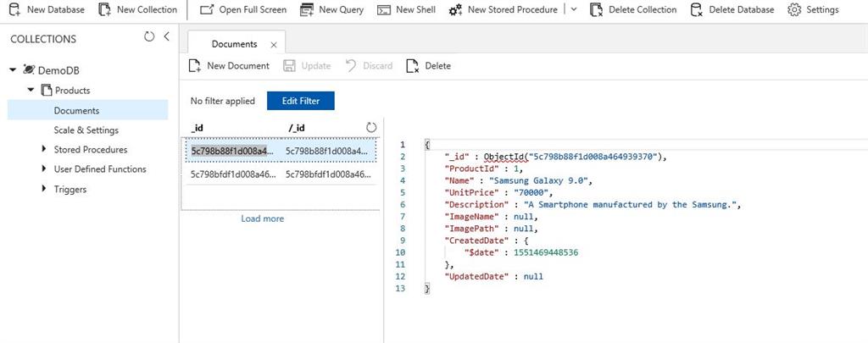Image resolution: width=868 pixels, height=343 pixels.
Task: Expand the Stored Procedures node
Action: [x=44, y=149]
